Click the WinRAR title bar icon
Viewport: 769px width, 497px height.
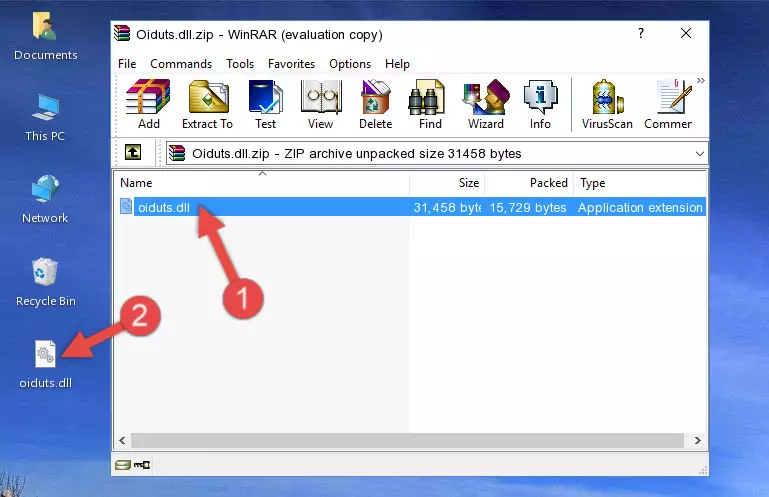[122, 33]
